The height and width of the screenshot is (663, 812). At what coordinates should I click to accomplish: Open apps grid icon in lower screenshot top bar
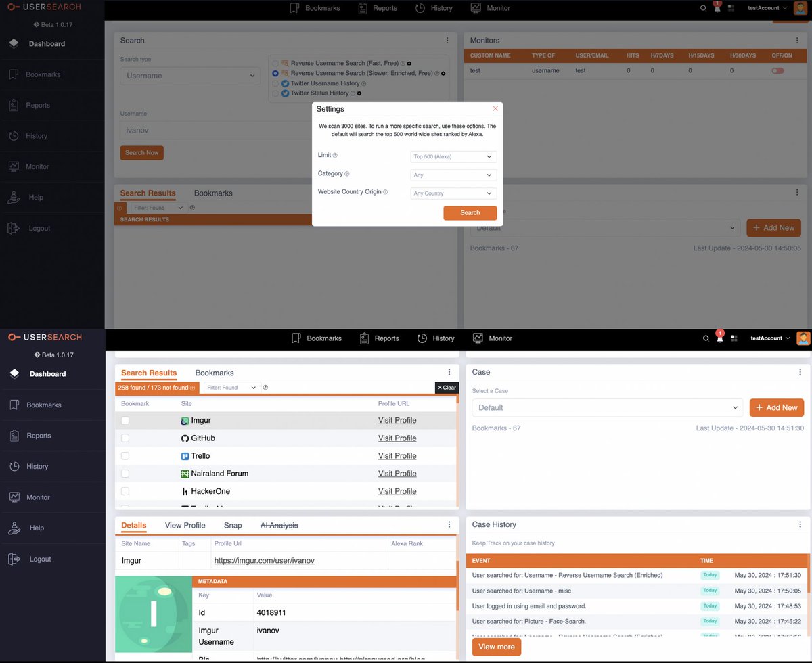(x=734, y=338)
